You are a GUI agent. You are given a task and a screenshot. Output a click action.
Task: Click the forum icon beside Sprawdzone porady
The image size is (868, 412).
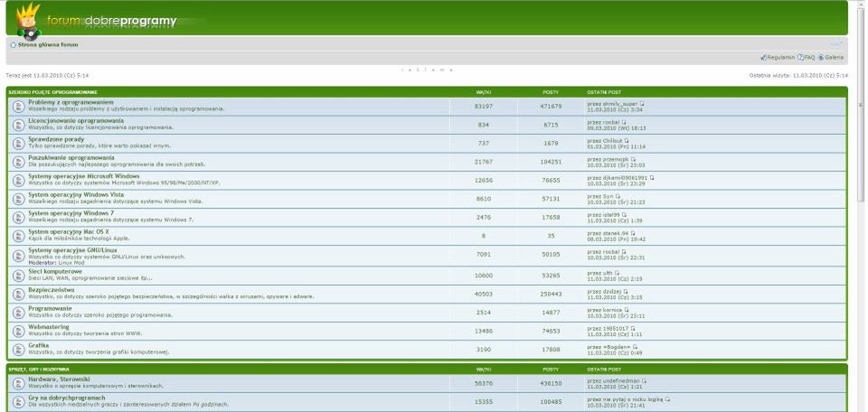[x=19, y=144]
